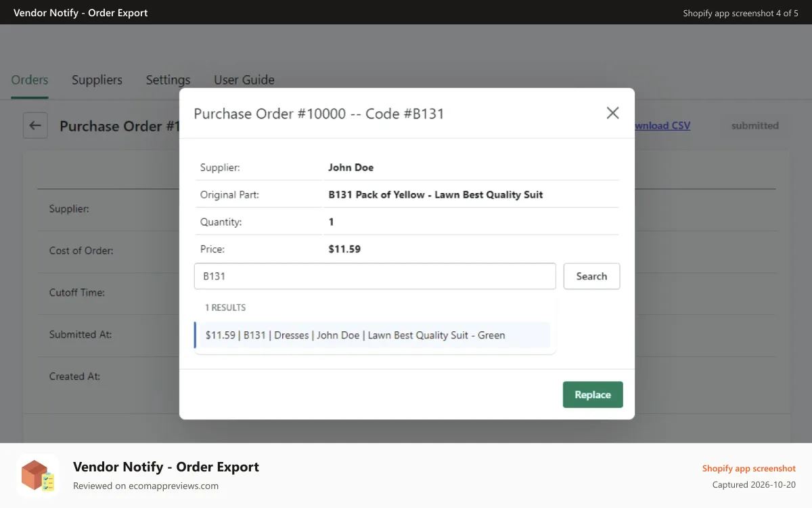The height and width of the screenshot is (508, 812).
Task: Click the top bar Vendor Notify title
Action: (x=81, y=13)
